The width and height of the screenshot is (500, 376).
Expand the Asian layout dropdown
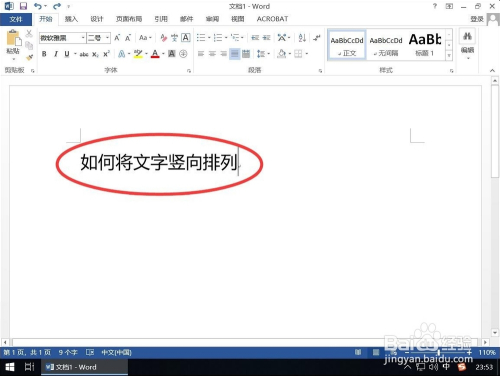click(x=289, y=38)
